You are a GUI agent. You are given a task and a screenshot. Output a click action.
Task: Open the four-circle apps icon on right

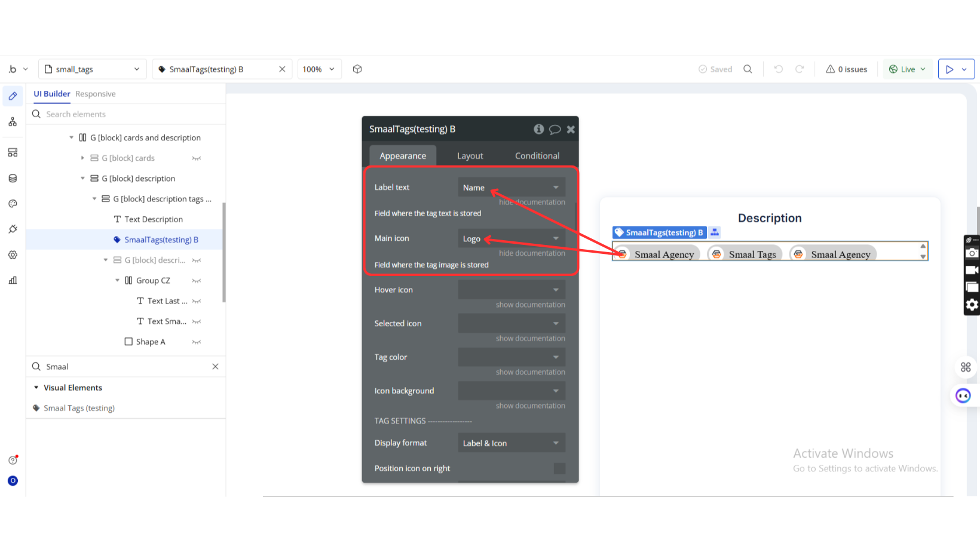click(966, 367)
